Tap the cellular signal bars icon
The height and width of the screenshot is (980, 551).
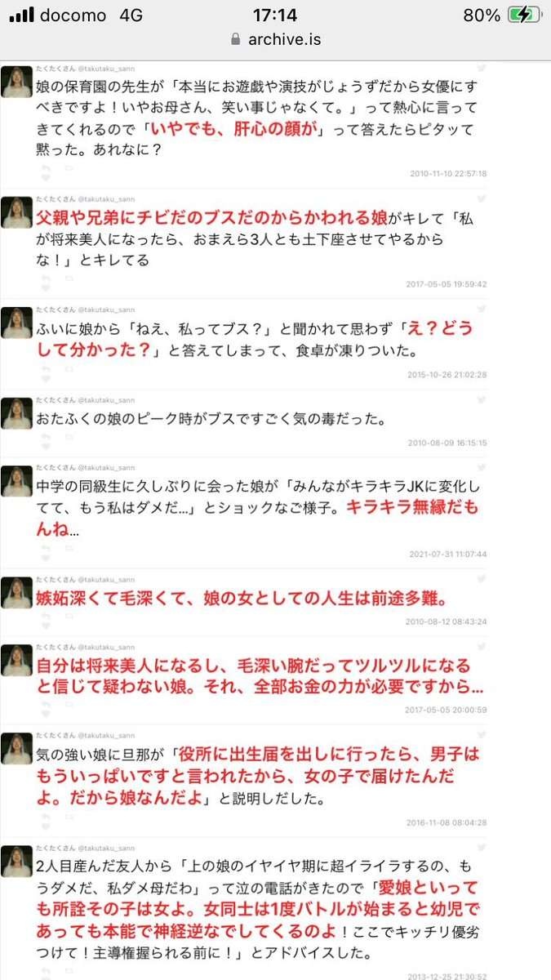click(20, 16)
